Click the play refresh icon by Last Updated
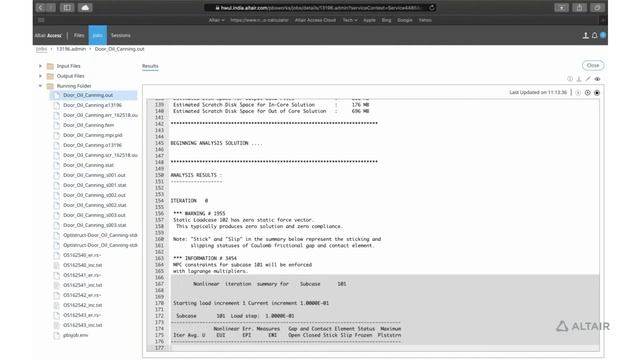The height and width of the screenshot is (360, 640). (587, 93)
